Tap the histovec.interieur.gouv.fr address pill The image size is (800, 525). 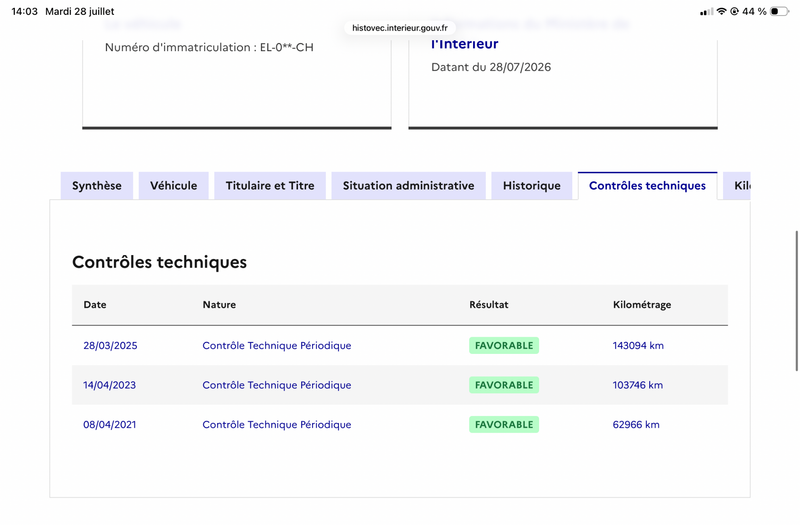[x=399, y=28]
